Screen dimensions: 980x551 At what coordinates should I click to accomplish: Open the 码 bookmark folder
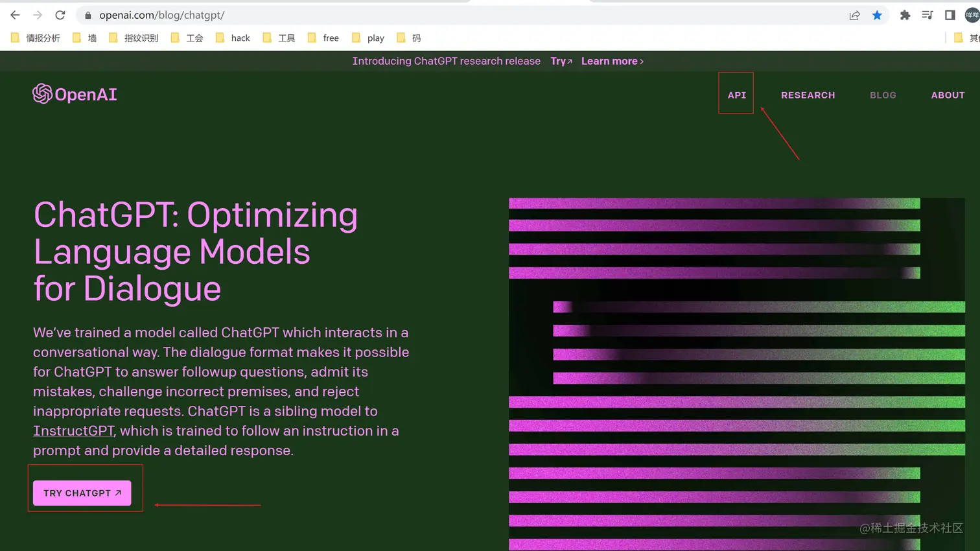409,38
